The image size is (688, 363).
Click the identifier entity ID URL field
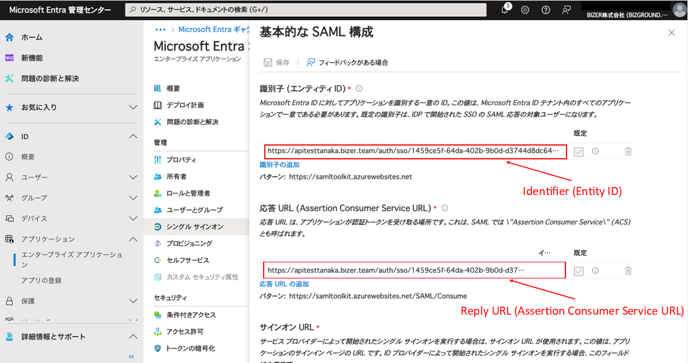[415, 151]
